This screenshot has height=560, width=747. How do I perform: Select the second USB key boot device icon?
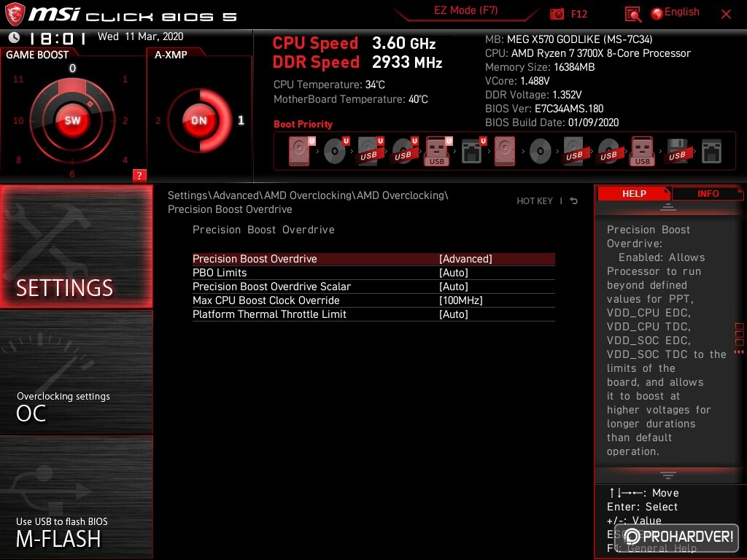(642, 151)
